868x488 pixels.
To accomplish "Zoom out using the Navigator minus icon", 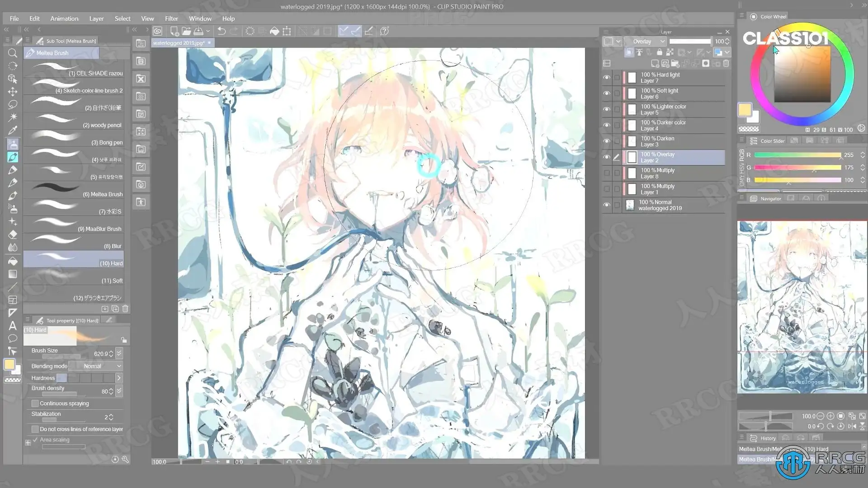I will point(821,416).
